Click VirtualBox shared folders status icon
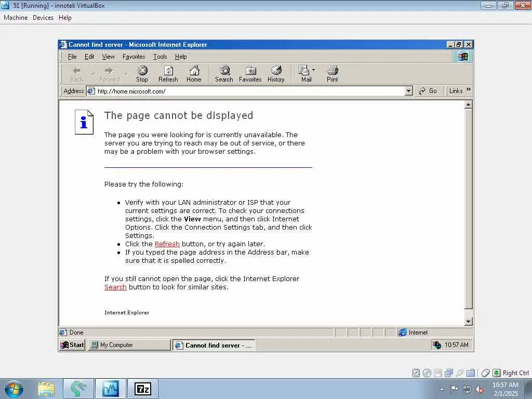Image resolution: width=532 pixels, height=399 pixels. point(471,373)
